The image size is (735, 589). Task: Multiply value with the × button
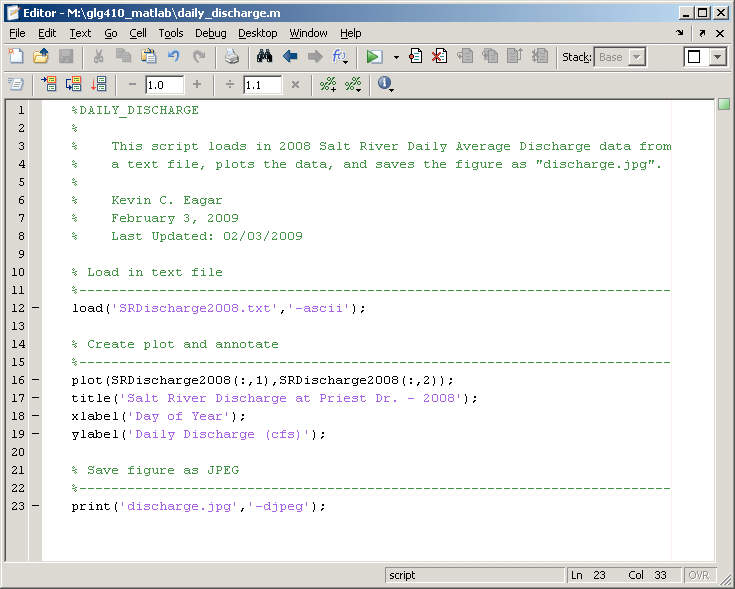point(295,84)
